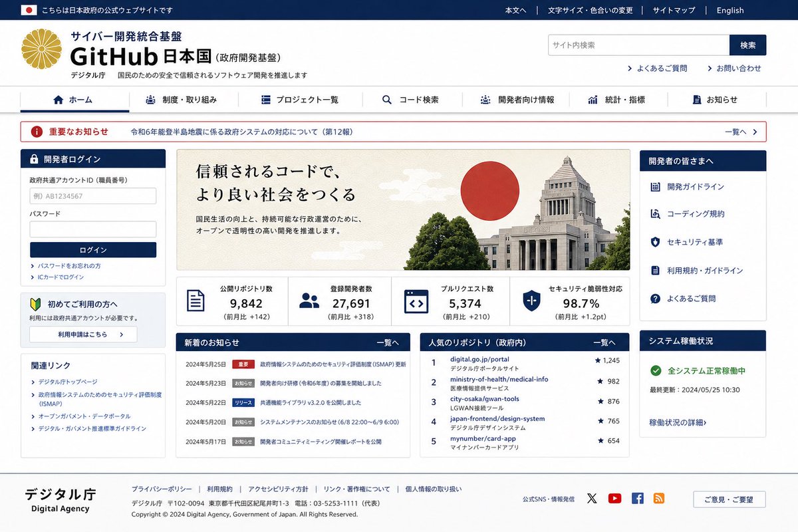Viewport: 798px width, 532px height.
Task: Open the X social media icon
Action: coord(592,498)
